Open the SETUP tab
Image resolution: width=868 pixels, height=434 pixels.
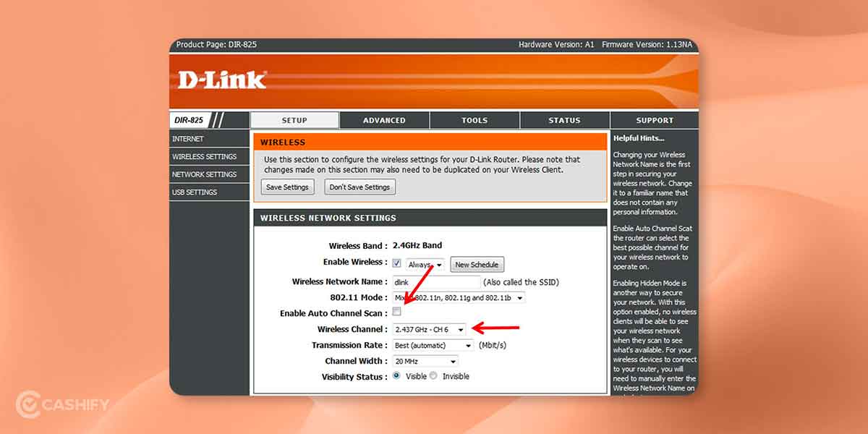tap(294, 120)
